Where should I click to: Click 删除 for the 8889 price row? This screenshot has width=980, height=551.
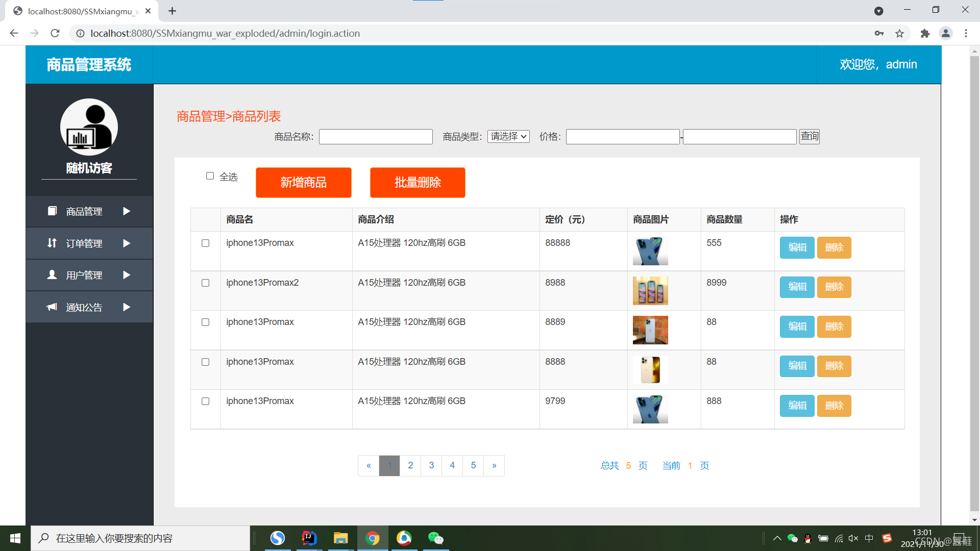click(x=834, y=327)
